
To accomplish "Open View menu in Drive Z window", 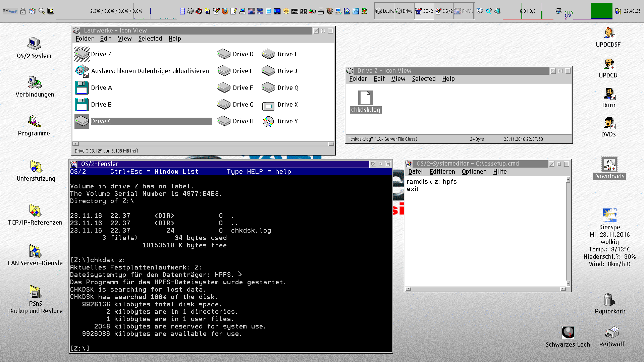I will click(398, 79).
